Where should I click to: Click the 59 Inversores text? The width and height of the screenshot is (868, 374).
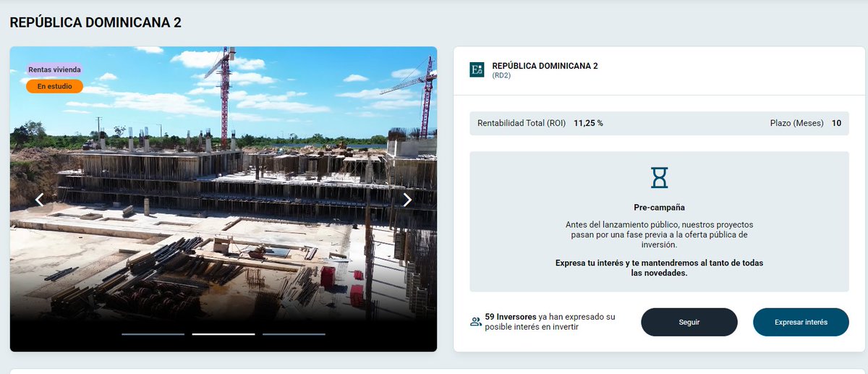[511, 317]
